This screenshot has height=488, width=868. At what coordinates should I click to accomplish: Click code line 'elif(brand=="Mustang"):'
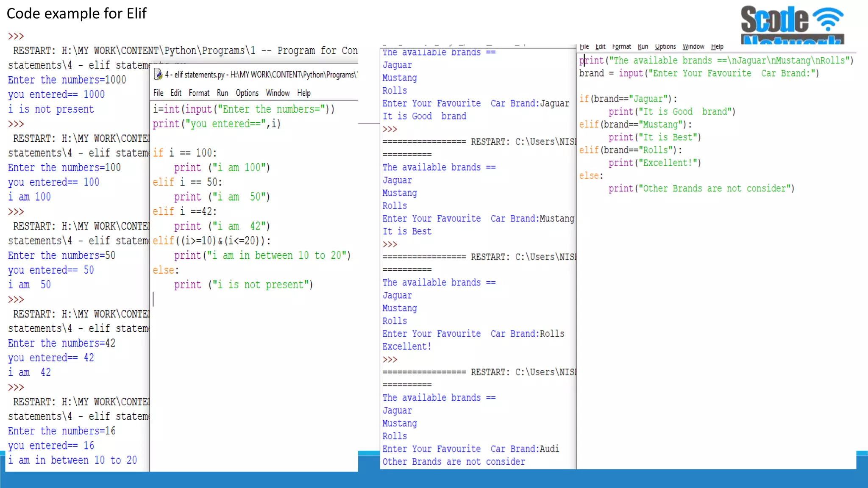(x=635, y=125)
